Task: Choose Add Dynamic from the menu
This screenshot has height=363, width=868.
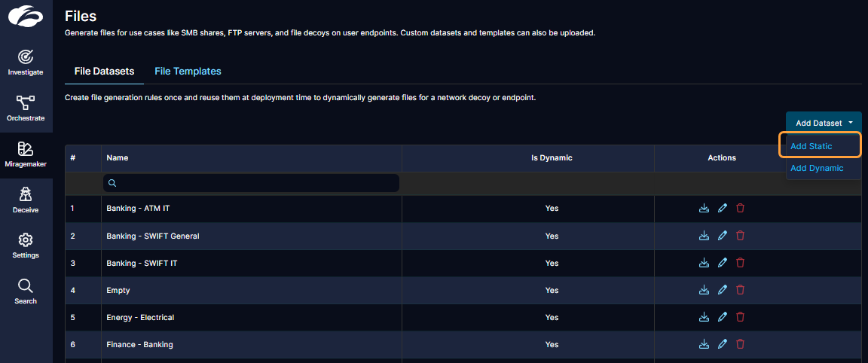Action: 817,168
